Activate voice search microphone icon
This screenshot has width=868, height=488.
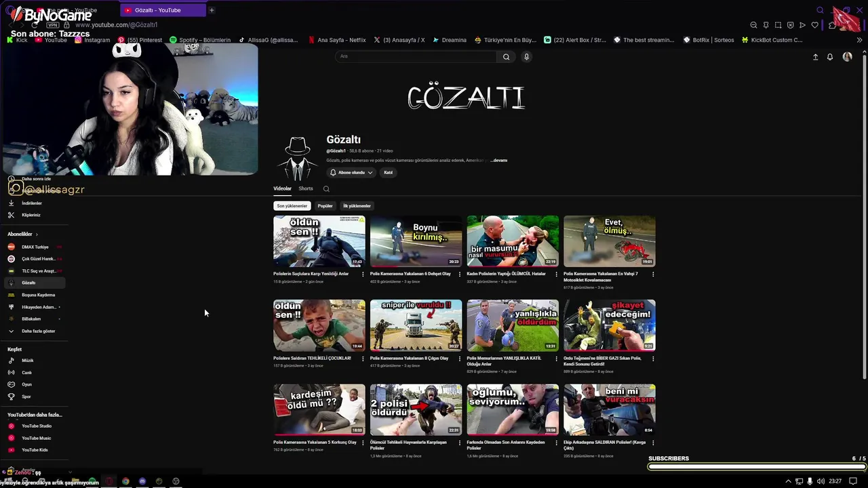(526, 57)
